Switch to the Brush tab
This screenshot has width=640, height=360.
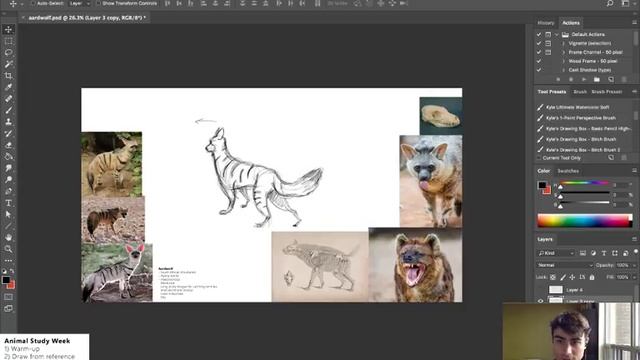tap(580, 92)
